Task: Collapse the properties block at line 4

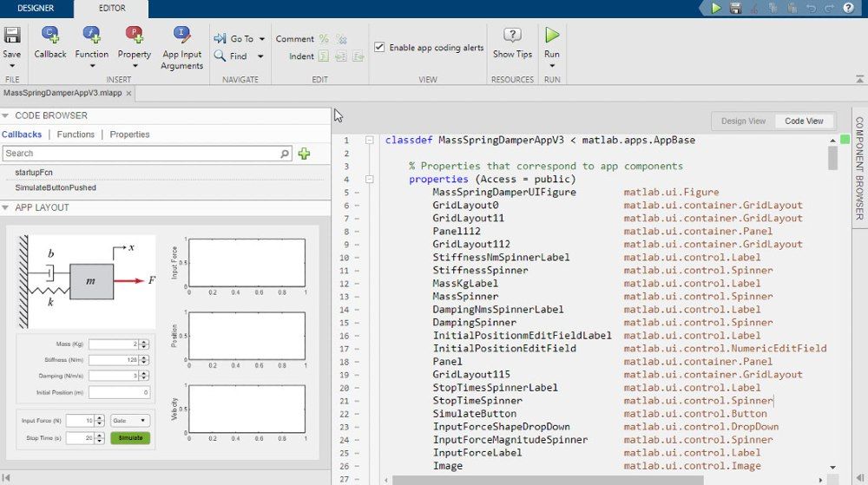Action: (x=370, y=180)
